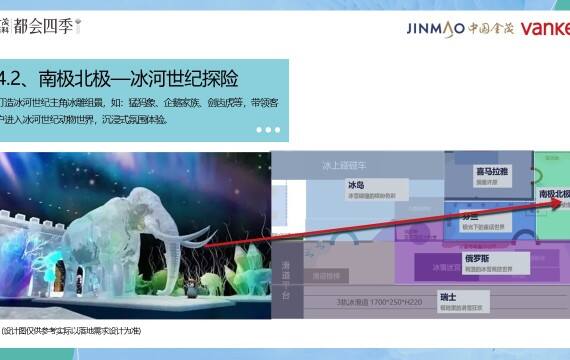Screen dimensions: 570x360
Task: Click the ice mammoth sculpture image
Action: [135, 236]
